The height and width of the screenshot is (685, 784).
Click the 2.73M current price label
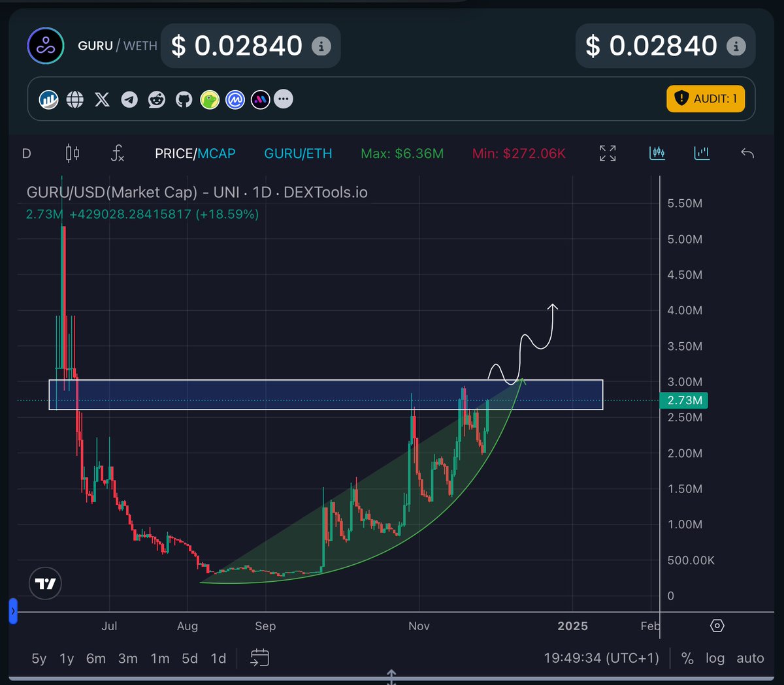684,400
